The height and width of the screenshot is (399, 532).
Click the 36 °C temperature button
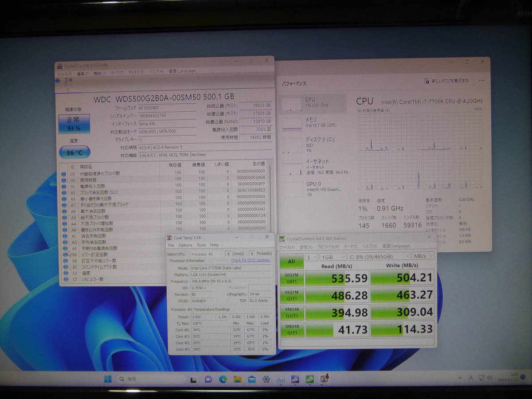[74, 153]
